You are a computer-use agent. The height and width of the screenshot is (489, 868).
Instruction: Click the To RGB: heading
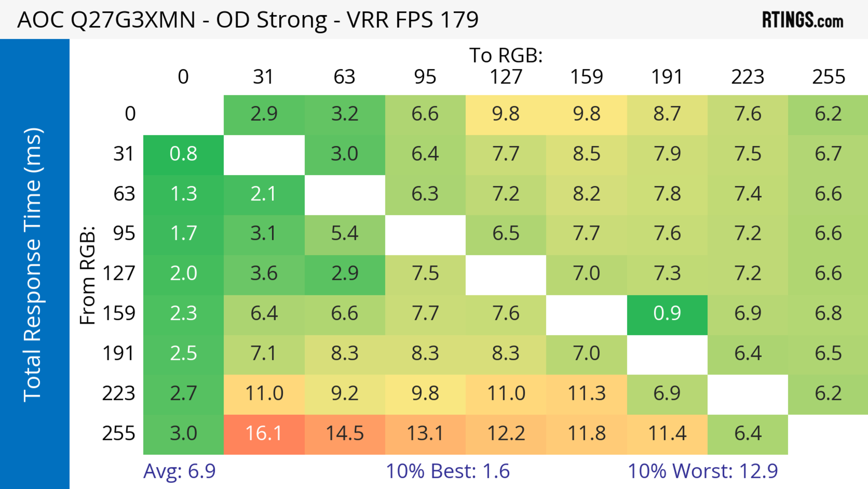pos(506,55)
